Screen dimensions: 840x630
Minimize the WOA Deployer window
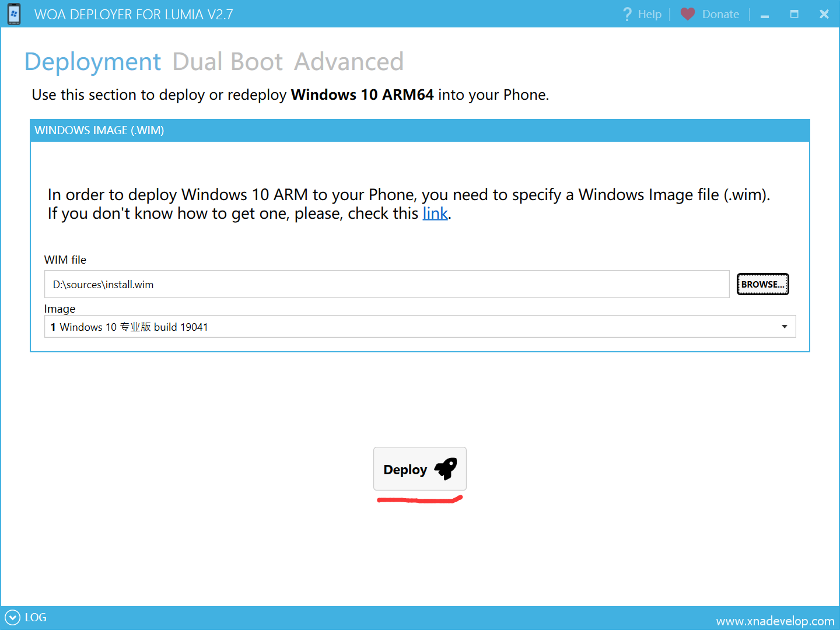(x=765, y=15)
